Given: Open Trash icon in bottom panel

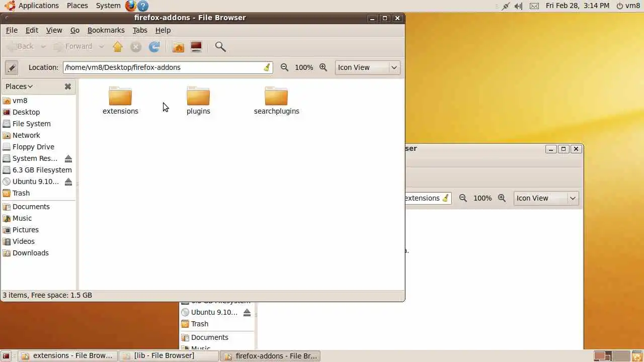Looking at the screenshot, I should tap(637, 356).
